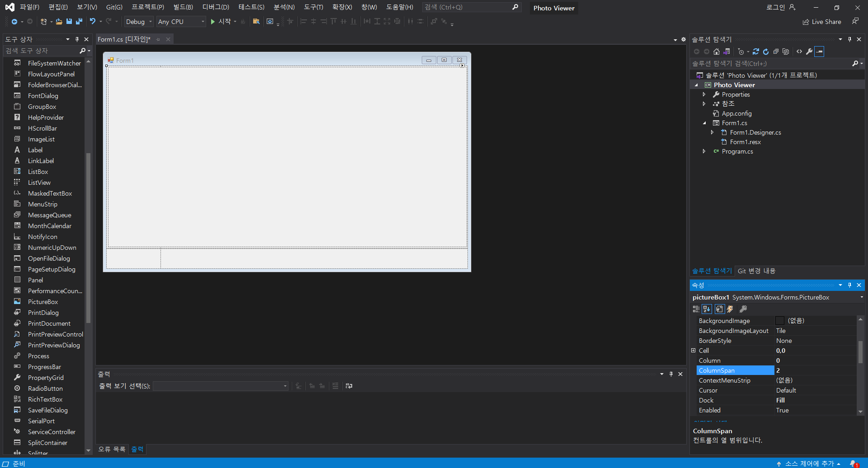Expand the Form1.Designer.cs node
The image size is (868, 468).
(712, 132)
